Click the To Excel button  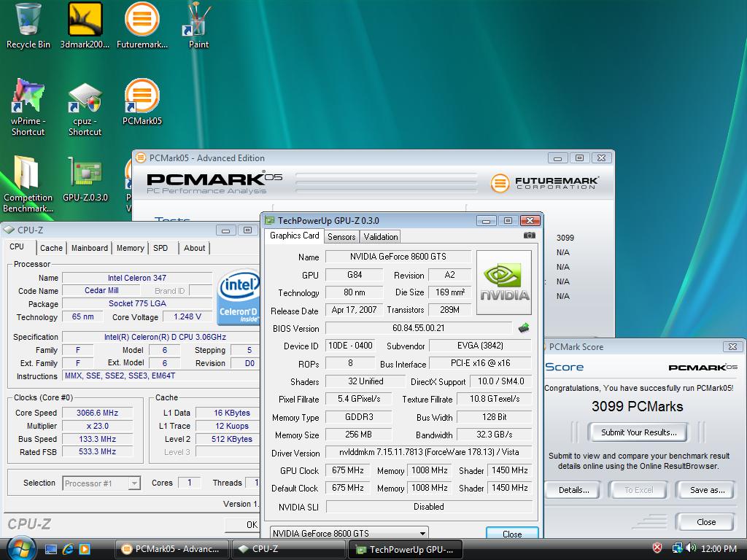[x=638, y=490]
